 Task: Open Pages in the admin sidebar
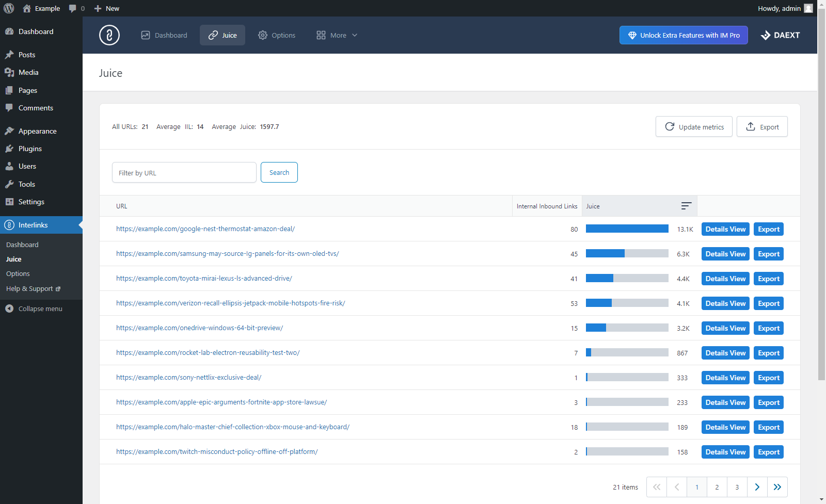click(41, 90)
